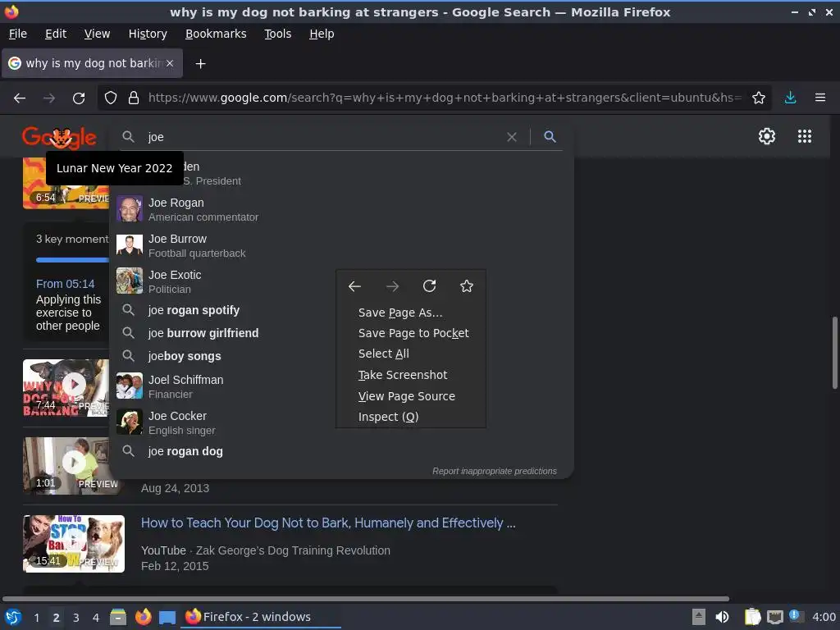Clear the search box with the X icon
Image resolution: width=840 pixels, height=630 pixels.
tap(512, 137)
